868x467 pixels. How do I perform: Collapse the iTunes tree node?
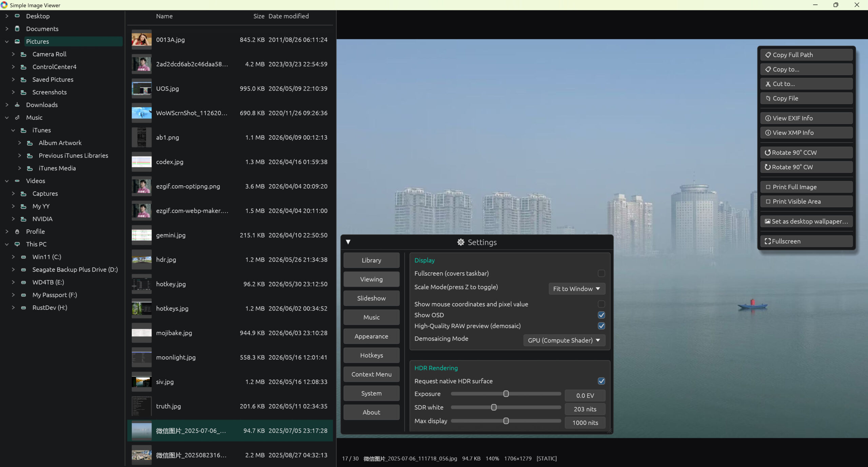[13, 130]
